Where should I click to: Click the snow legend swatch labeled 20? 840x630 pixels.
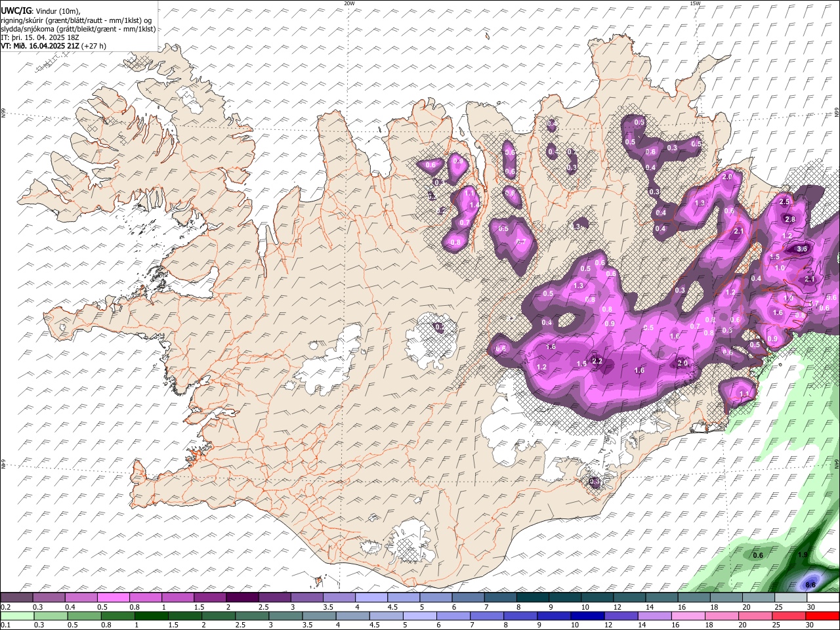click(759, 597)
